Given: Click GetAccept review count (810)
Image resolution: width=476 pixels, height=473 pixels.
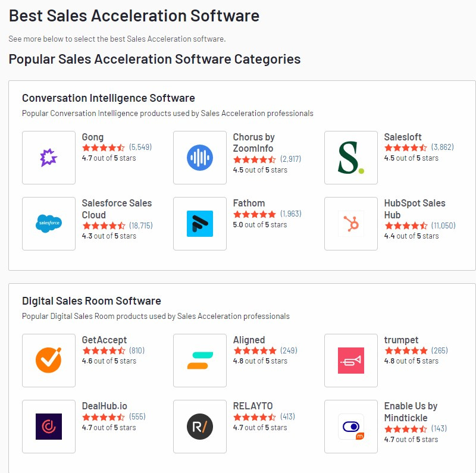Looking at the screenshot, I should click(137, 350).
